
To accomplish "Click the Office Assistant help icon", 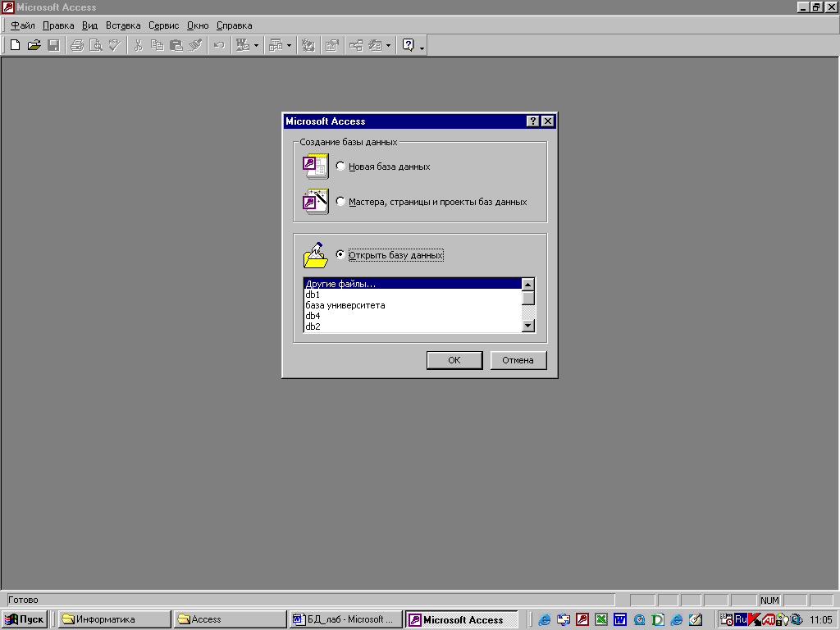I will (409, 46).
